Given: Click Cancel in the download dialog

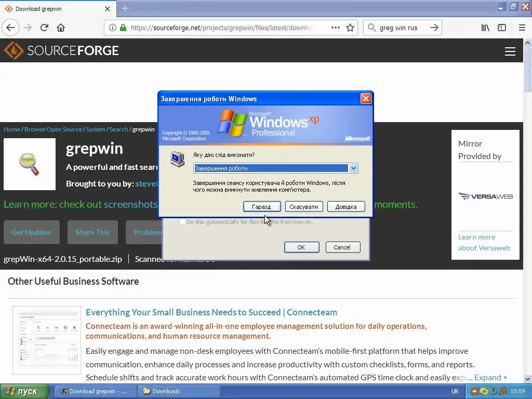Looking at the screenshot, I should (342, 247).
